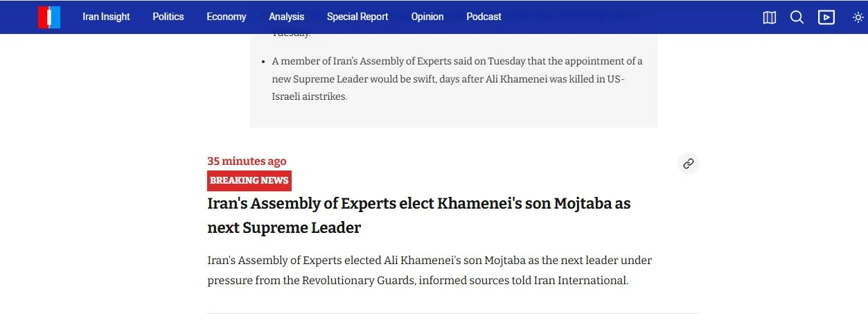
Task: Click the "35 minutes ago" timestamp
Action: 247,161
